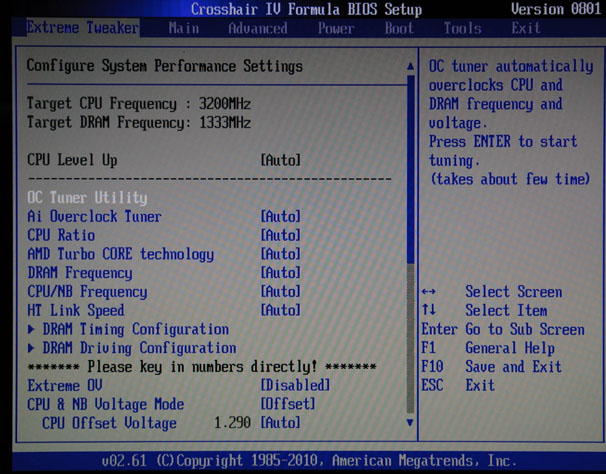Open the Tools tab

coord(463,28)
